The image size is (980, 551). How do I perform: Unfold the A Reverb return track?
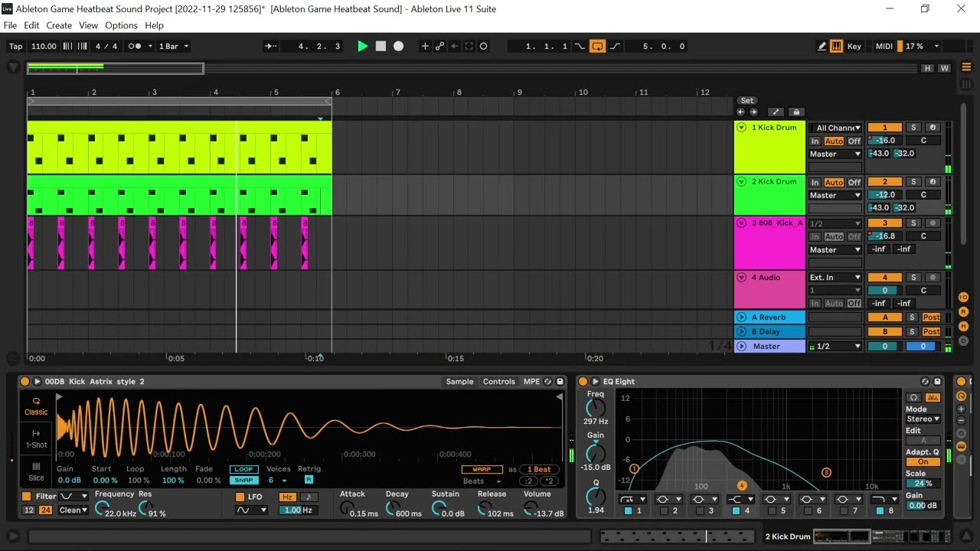tap(741, 318)
